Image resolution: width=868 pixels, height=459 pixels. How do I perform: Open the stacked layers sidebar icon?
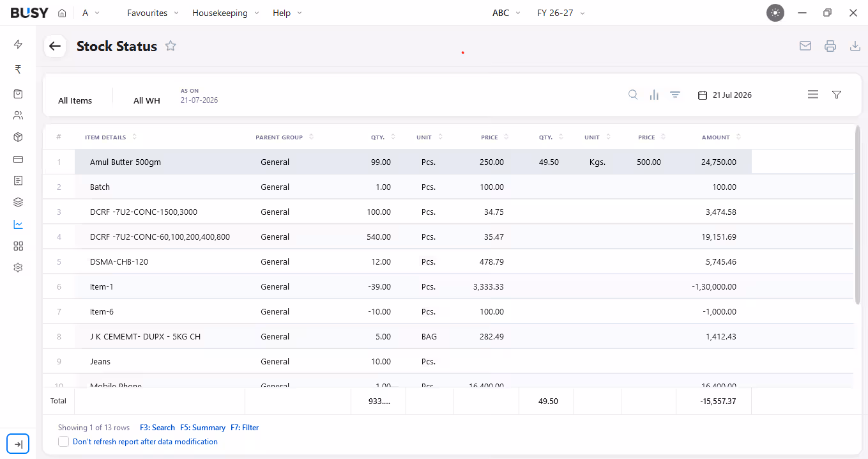18,203
